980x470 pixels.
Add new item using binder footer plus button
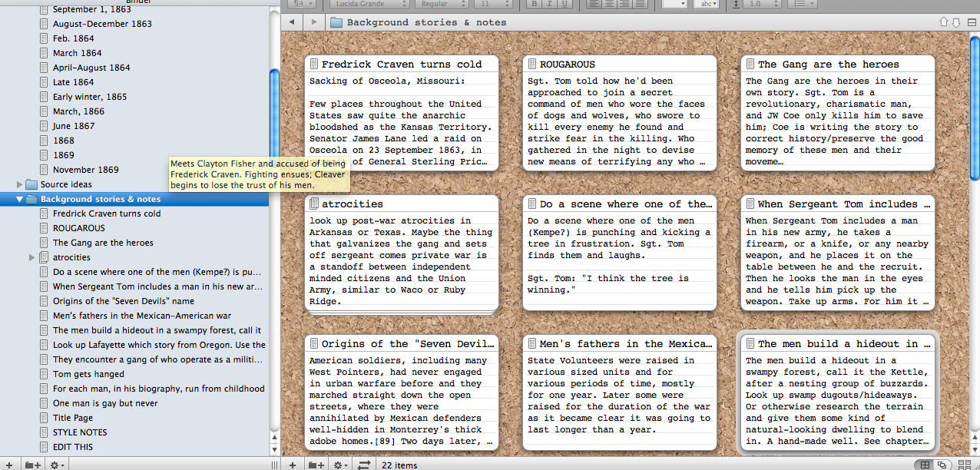click(x=8, y=465)
